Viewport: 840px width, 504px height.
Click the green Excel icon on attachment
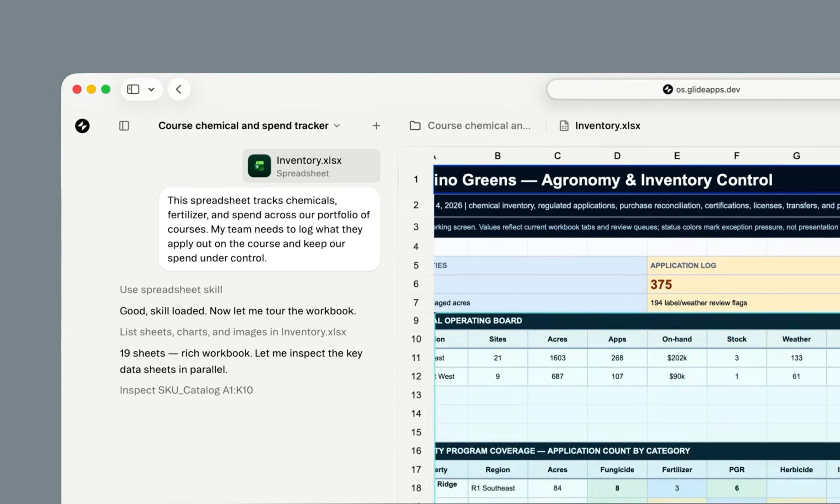[x=259, y=166]
